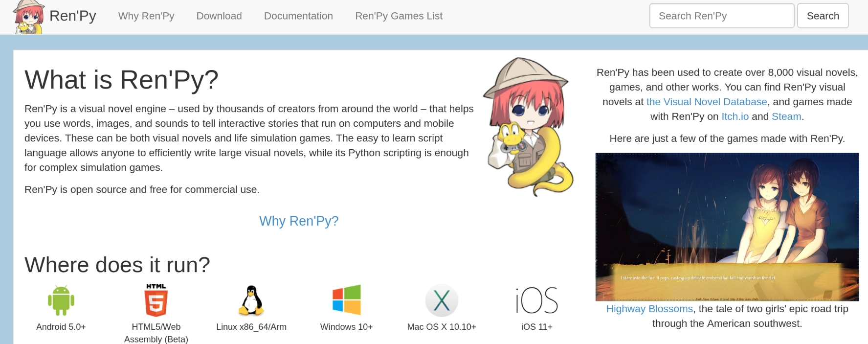The image size is (868, 344).
Task: Click the iOS logo icon
Action: click(537, 300)
